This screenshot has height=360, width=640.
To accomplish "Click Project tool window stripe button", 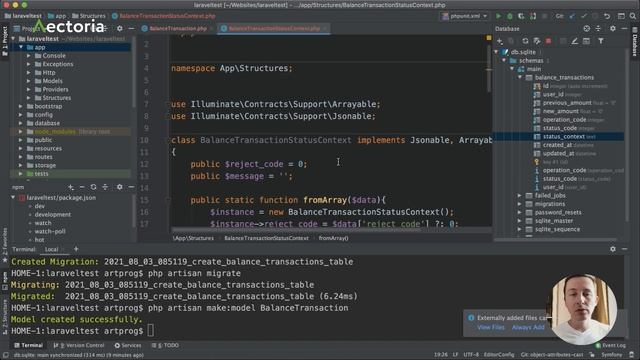I will (5, 41).
